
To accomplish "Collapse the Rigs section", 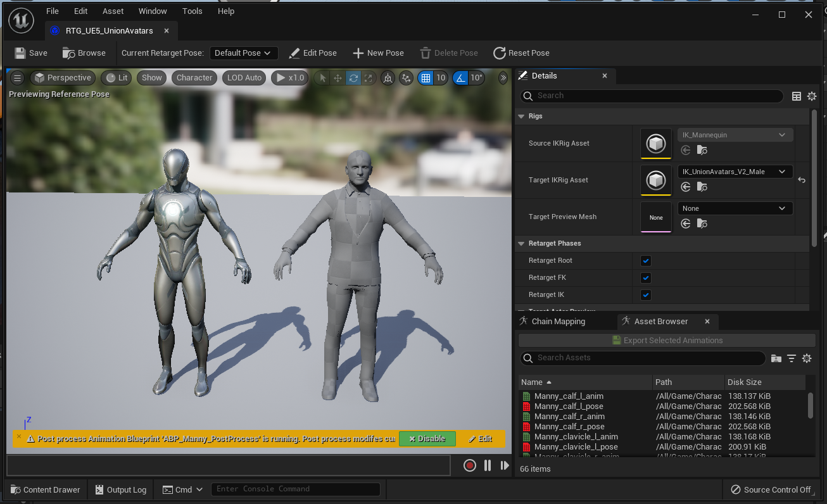I will click(x=521, y=117).
